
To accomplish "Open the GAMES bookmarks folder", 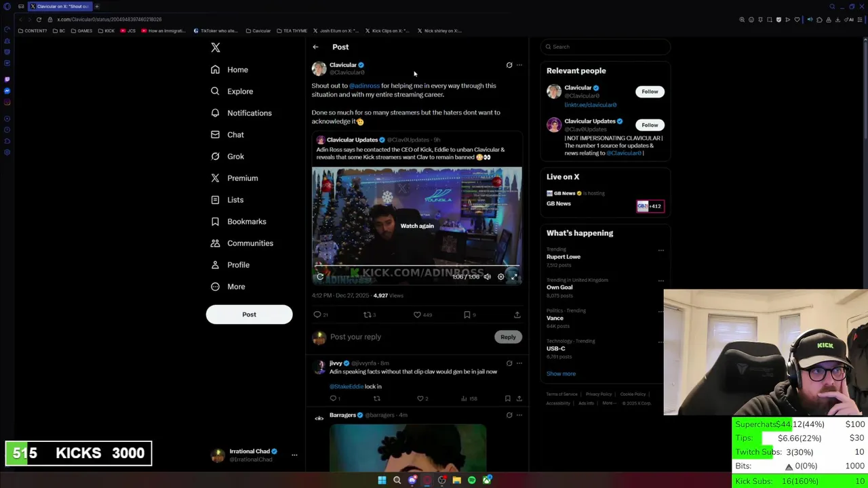I will point(81,31).
